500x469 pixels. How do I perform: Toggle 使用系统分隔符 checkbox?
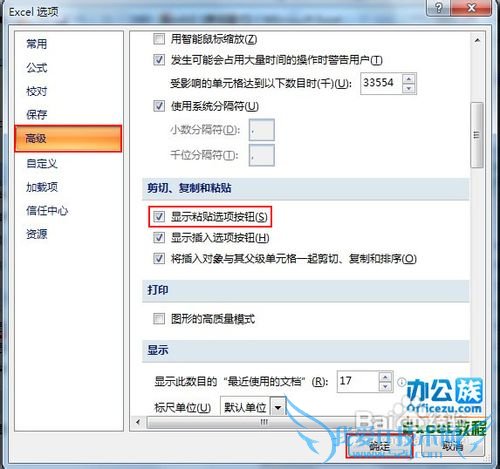159,106
